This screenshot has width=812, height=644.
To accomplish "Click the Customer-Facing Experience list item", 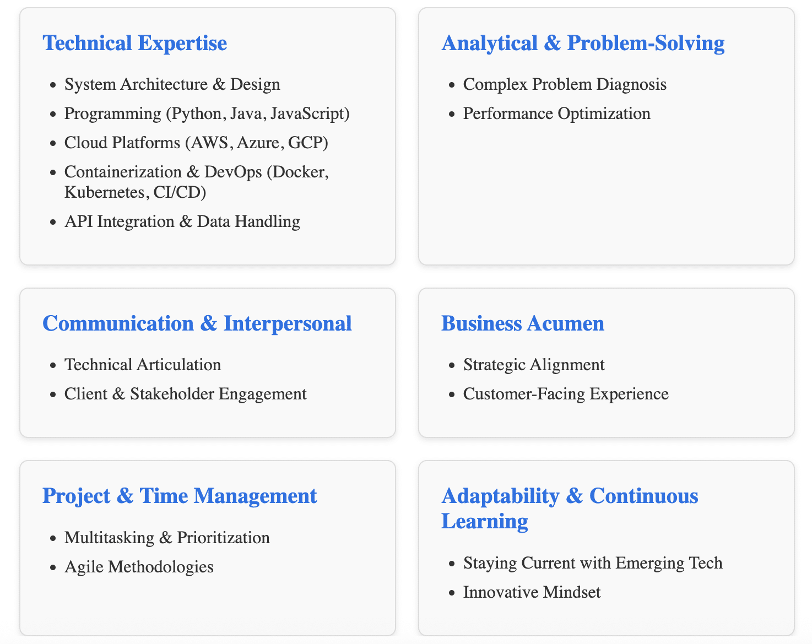I will [566, 394].
